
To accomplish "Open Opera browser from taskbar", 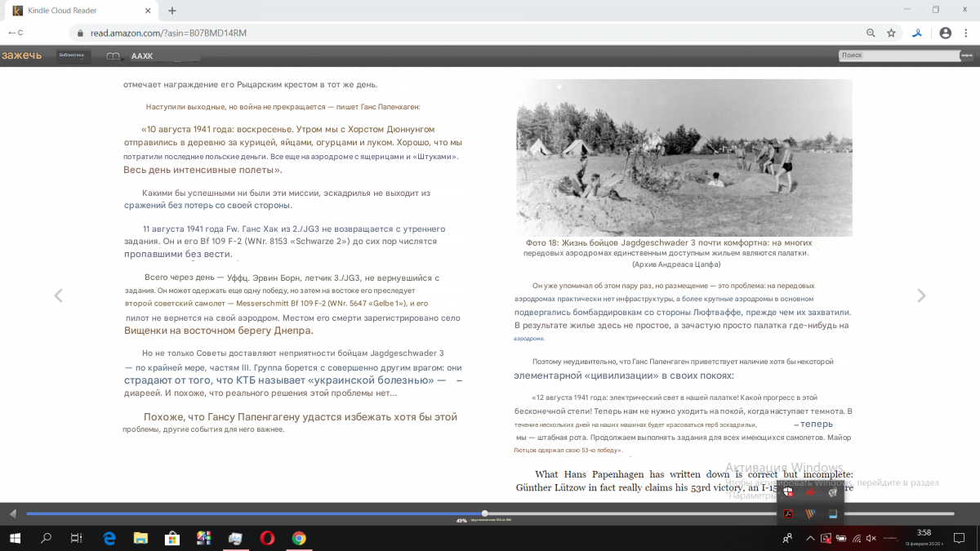I will pyautogui.click(x=267, y=538).
